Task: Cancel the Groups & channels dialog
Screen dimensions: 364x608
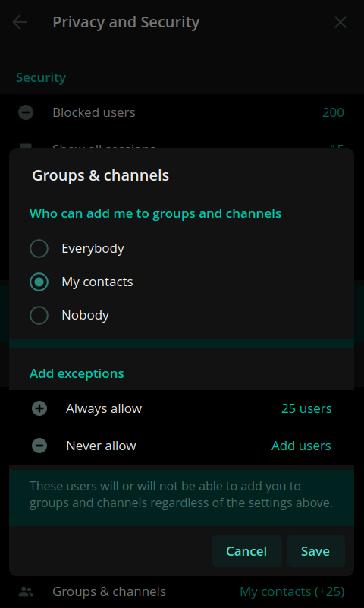Action: [246, 551]
